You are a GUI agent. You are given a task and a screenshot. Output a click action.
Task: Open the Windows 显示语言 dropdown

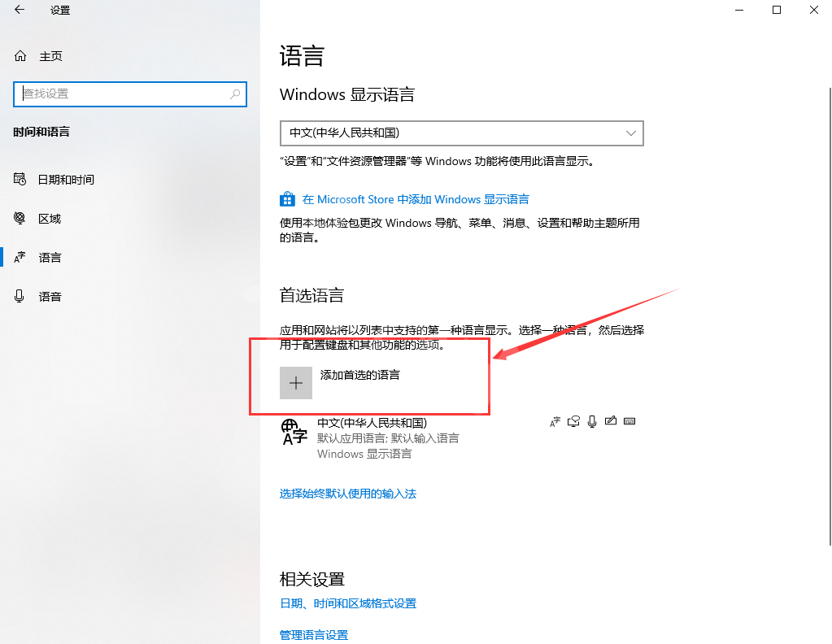pos(462,133)
